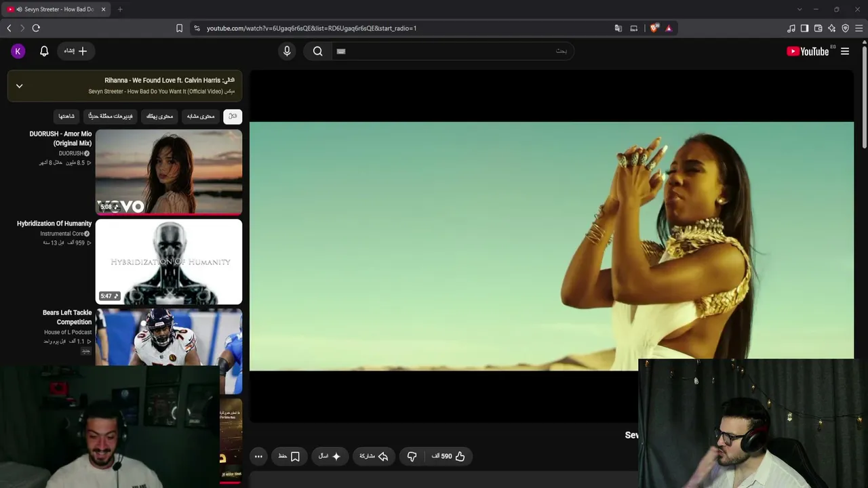
Task: Select the 'محتوى مشابه' filter chip
Action: click(201, 116)
